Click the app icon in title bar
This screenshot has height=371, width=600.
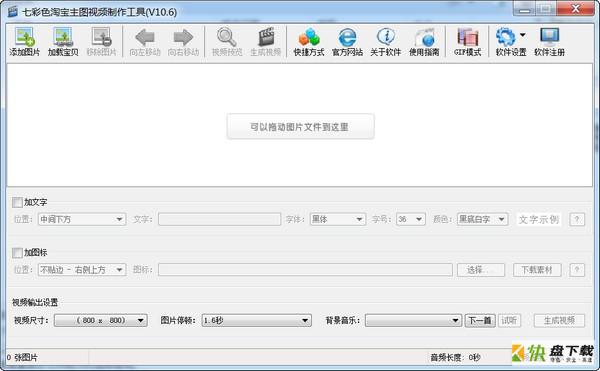(13, 12)
